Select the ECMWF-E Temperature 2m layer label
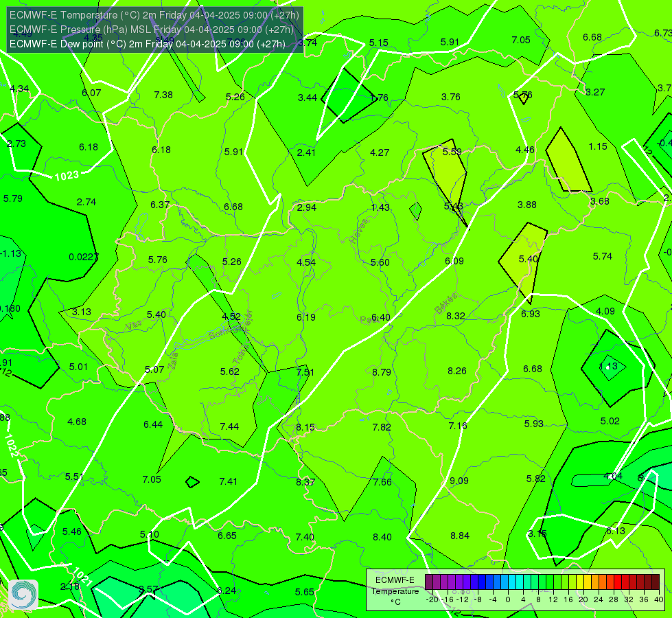Screen dimensions: 672x618 pyautogui.click(x=154, y=15)
